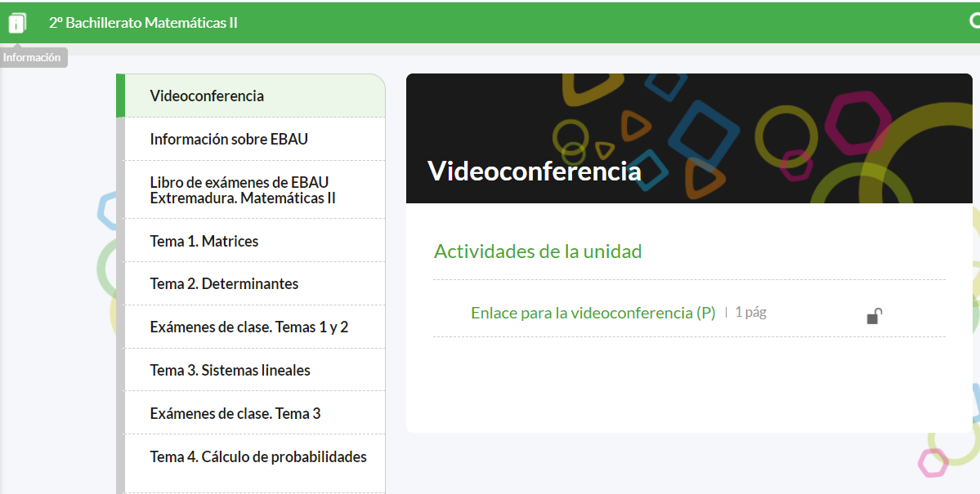980x494 pixels.
Task: Open Exámenes de clase. Temas 1 y 2
Action: tap(255, 327)
